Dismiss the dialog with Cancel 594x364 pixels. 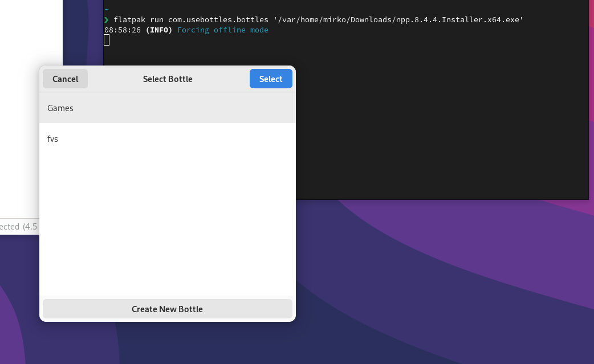pyautogui.click(x=65, y=79)
